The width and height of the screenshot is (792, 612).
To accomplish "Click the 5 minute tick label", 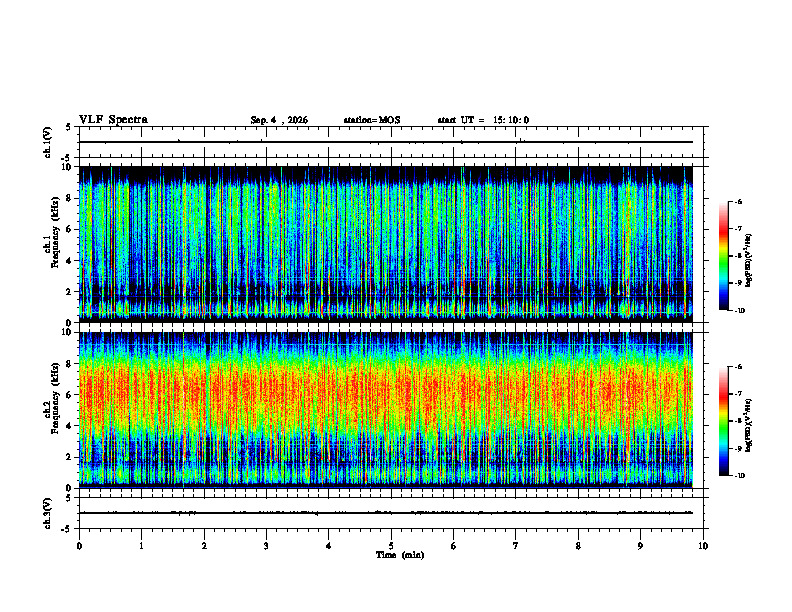I will tap(391, 546).
